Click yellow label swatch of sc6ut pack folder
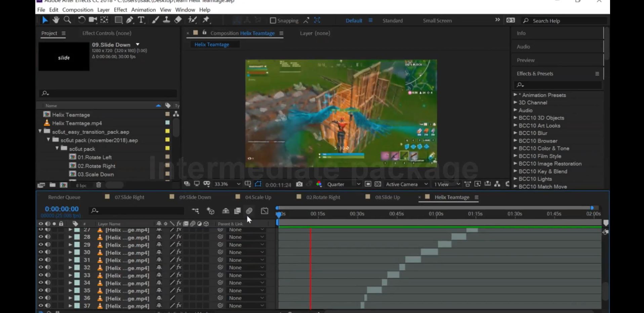This screenshot has width=644, height=313. 167,148
